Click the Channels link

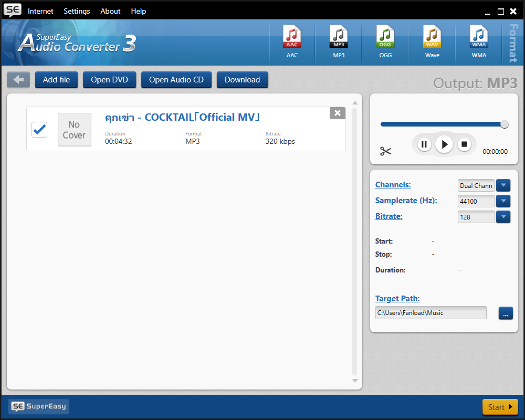(x=393, y=185)
